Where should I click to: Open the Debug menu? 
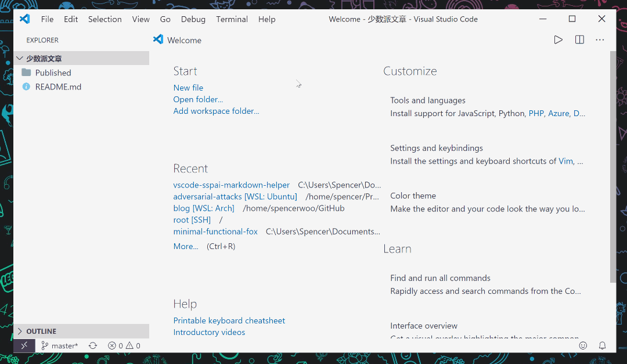(193, 19)
